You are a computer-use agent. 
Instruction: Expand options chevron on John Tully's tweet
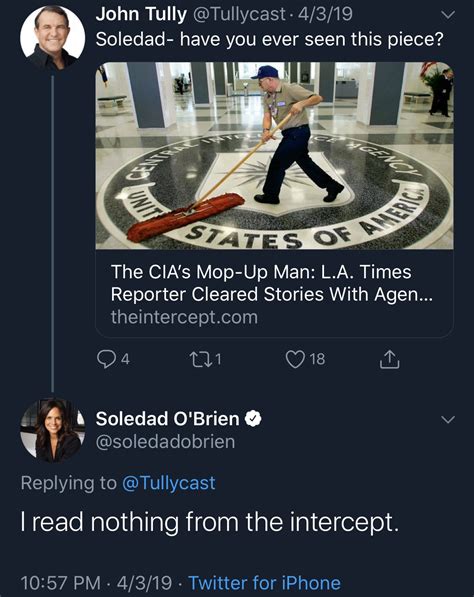(x=448, y=15)
